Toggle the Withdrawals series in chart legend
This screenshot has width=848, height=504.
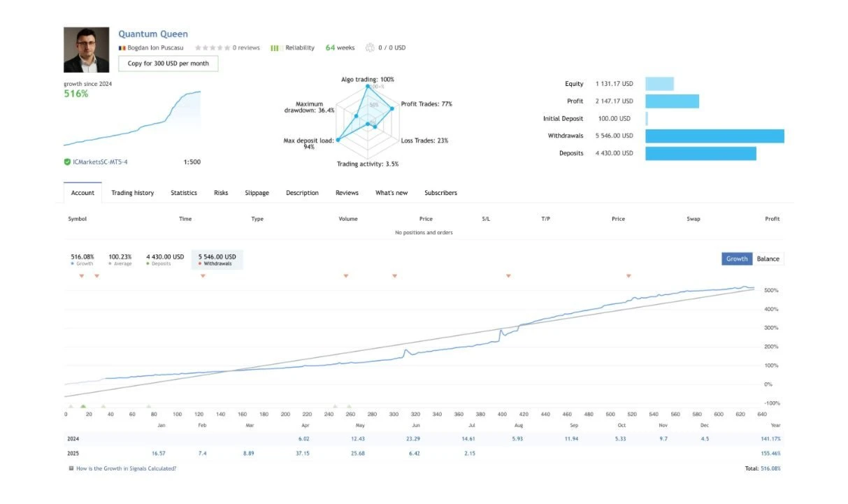click(217, 259)
